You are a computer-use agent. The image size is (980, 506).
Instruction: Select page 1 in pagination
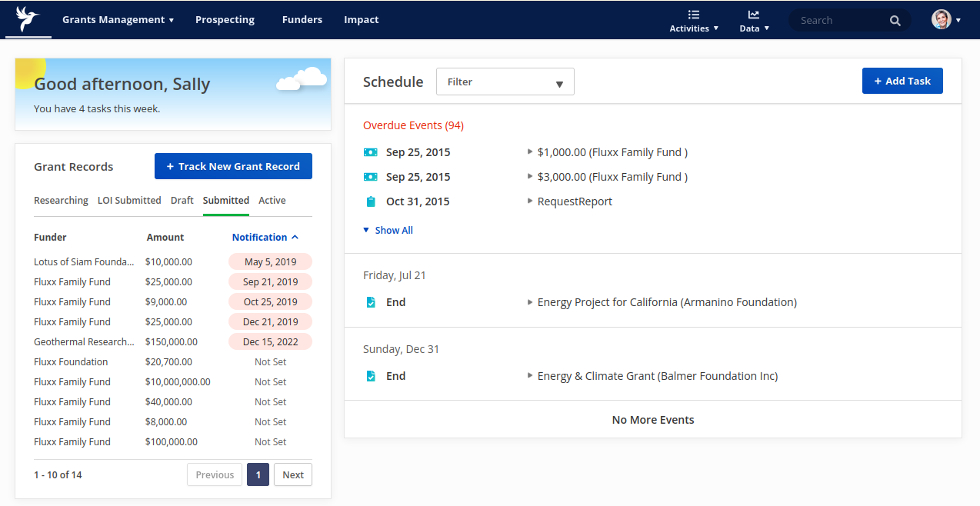pos(258,474)
